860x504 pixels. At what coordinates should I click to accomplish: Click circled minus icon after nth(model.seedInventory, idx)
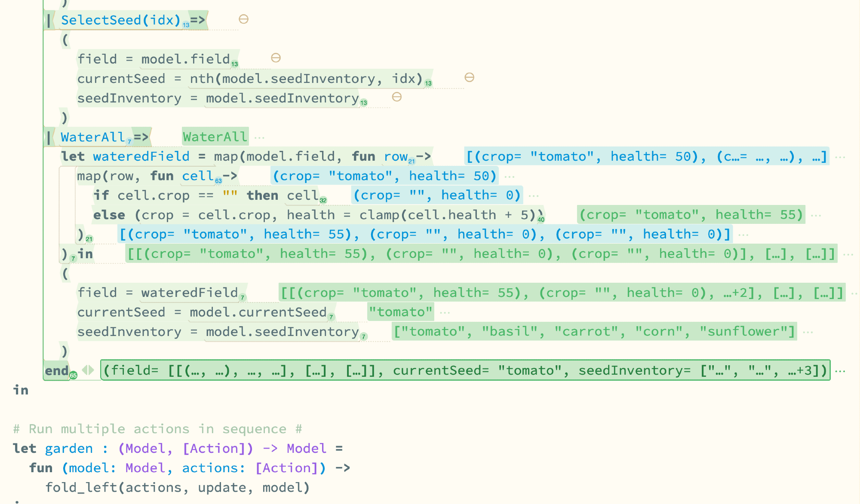(x=469, y=77)
